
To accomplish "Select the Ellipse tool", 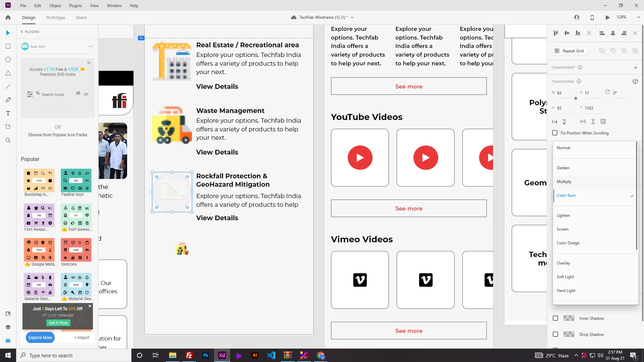I will (x=8, y=60).
